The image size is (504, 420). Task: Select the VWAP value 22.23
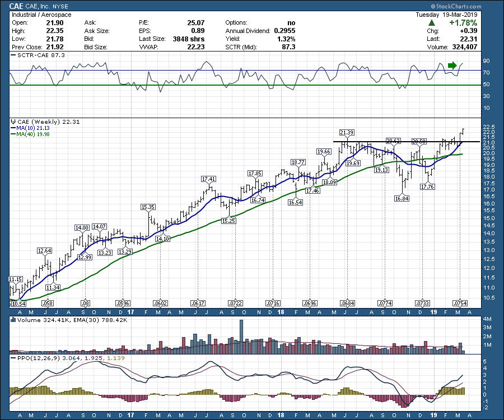coord(196,47)
